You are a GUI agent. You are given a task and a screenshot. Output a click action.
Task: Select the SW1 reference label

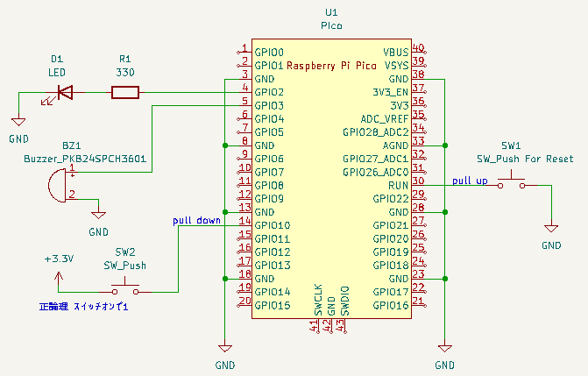coord(511,145)
